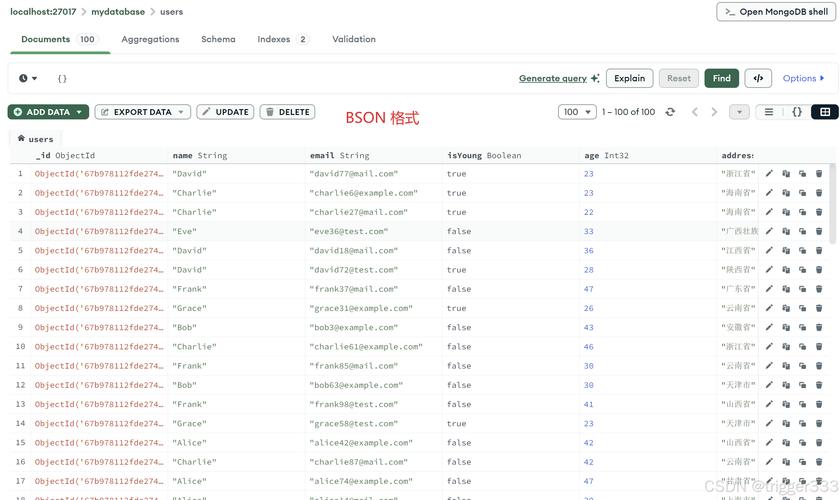
Task: Open the Schema tab
Action: coord(218,39)
